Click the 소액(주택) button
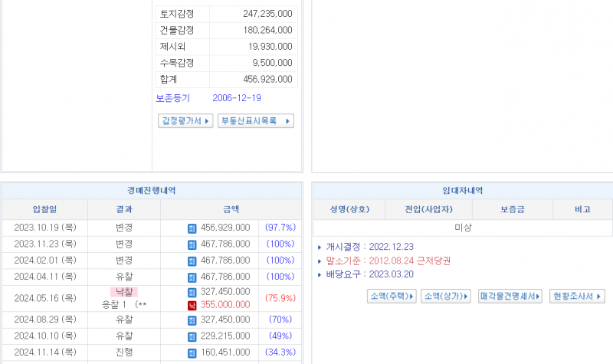The height and width of the screenshot is (364, 613). click(392, 296)
